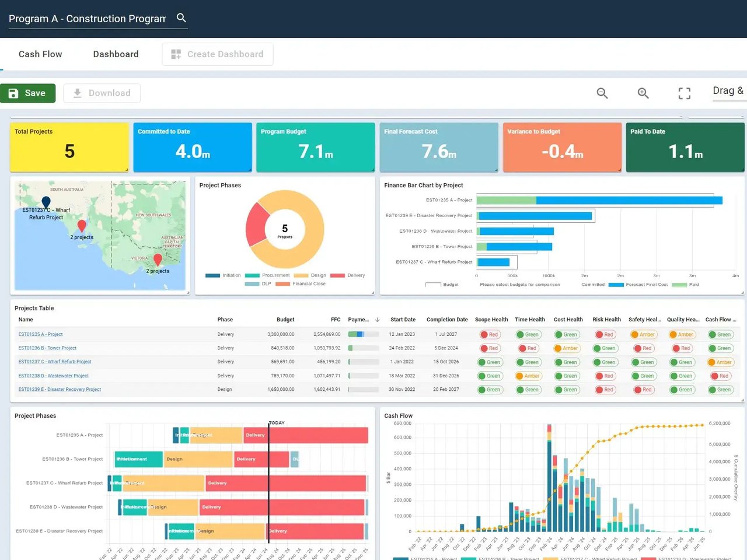Click the Completion Date column header
Viewport: 747px width, 560px height.
coord(447,320)
